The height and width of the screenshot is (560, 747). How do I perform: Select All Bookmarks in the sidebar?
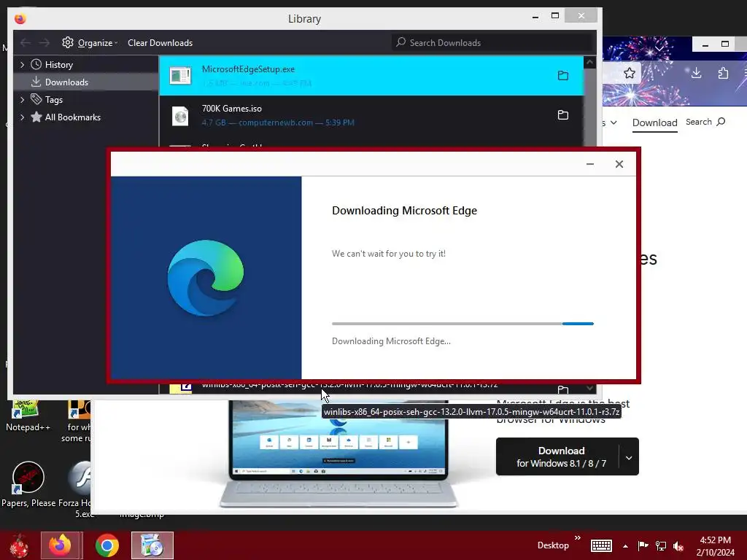point(72,117)
